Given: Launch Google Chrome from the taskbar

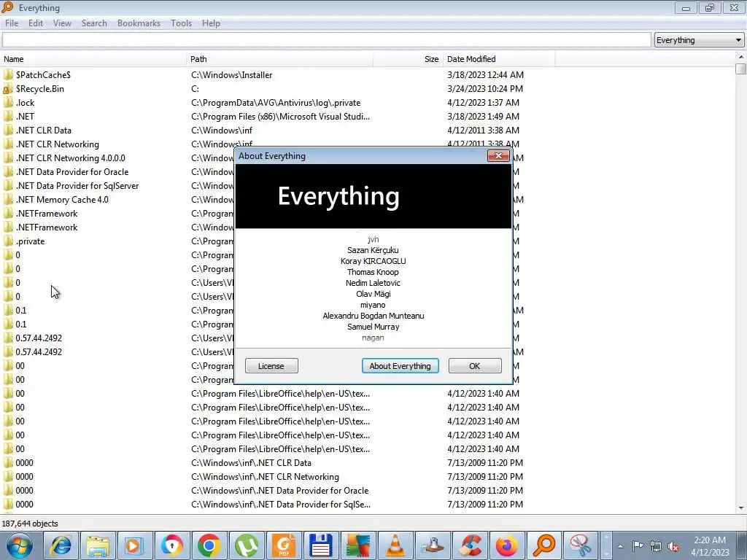Looking at the screenshot, I should [x=209, y=545].
